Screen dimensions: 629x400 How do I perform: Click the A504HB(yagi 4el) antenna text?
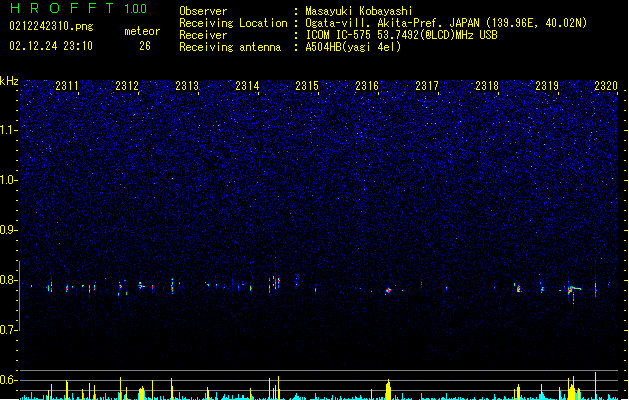pyautogui.click(x=353, y=47)
